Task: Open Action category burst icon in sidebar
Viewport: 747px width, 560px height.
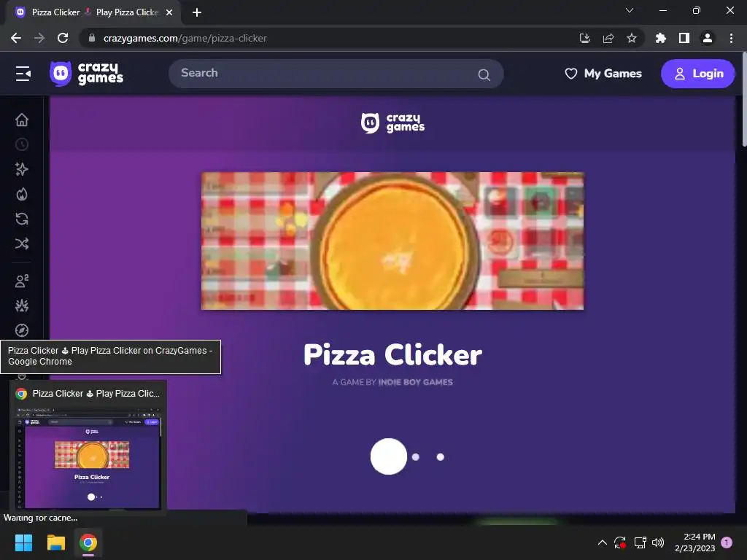Action: (x=22, y=306)
